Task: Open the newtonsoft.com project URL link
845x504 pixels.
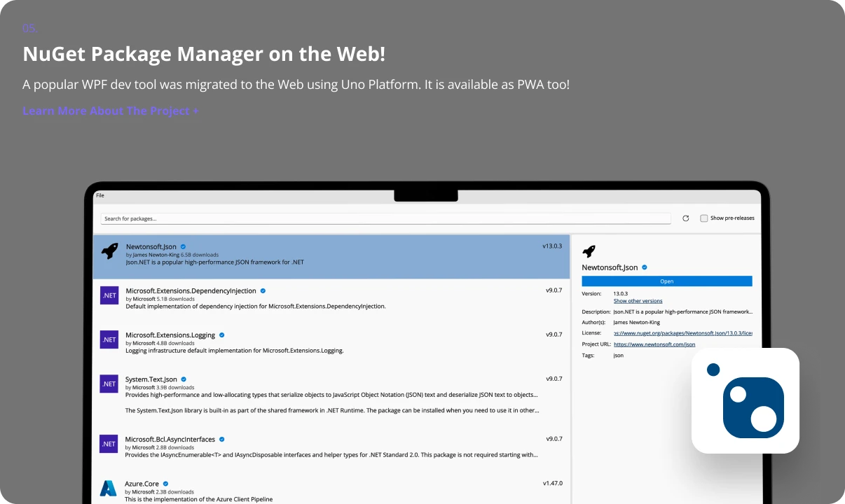Action: [x=654, y=344]
